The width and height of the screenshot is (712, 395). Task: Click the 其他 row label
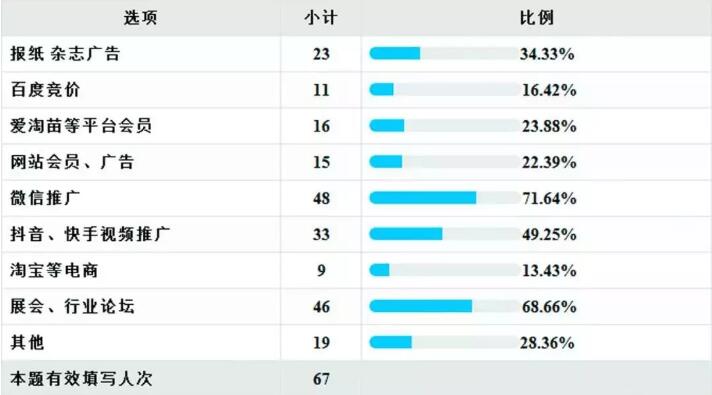coord(27,342)
